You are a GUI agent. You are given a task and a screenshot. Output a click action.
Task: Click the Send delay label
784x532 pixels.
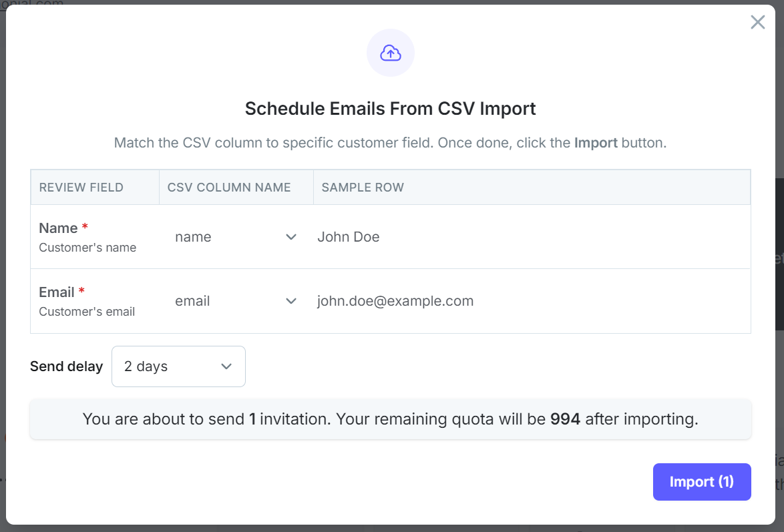67,366
